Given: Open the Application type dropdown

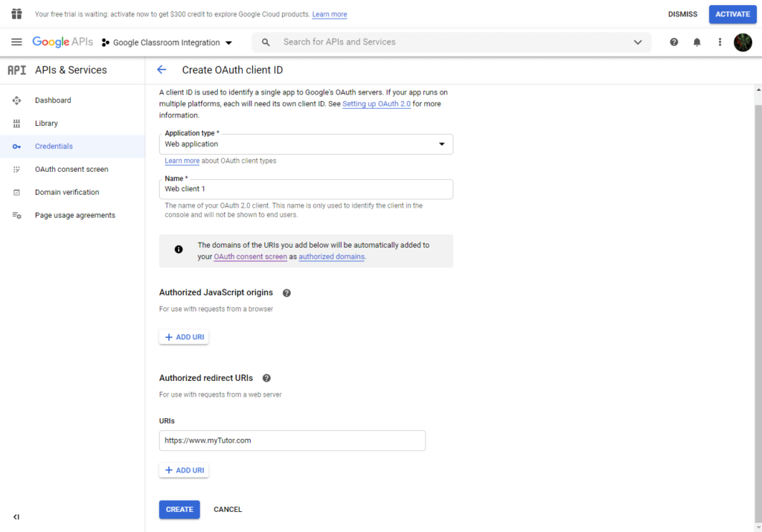Looking at the screenshot, I should 441,144.
